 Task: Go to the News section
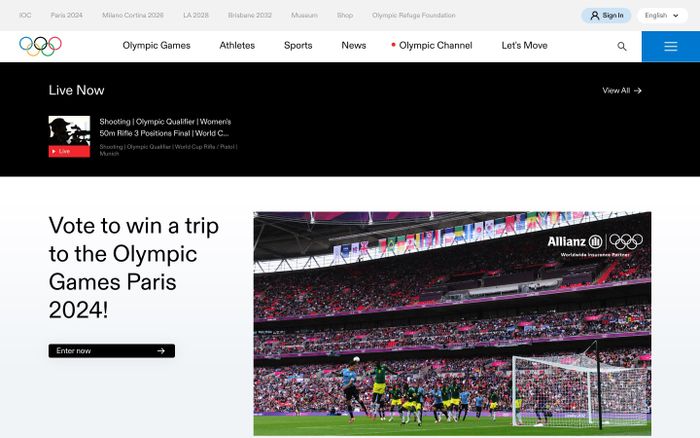click(354, 46)
